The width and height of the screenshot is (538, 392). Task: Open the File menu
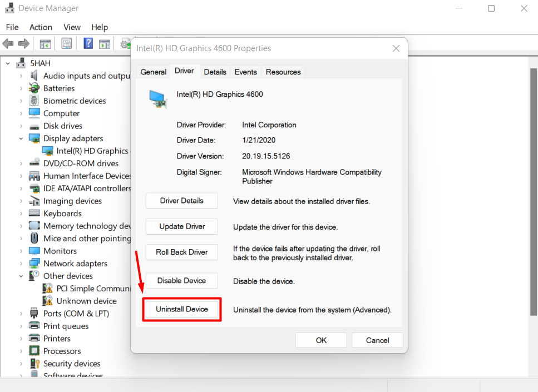[12, 27]
